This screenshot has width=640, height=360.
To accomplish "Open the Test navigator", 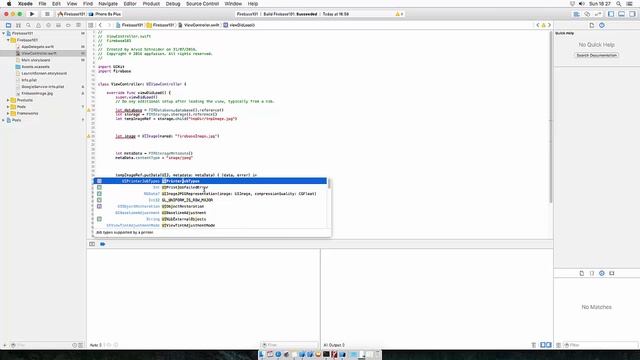I will pyautogui.click(x=48, y=25).
